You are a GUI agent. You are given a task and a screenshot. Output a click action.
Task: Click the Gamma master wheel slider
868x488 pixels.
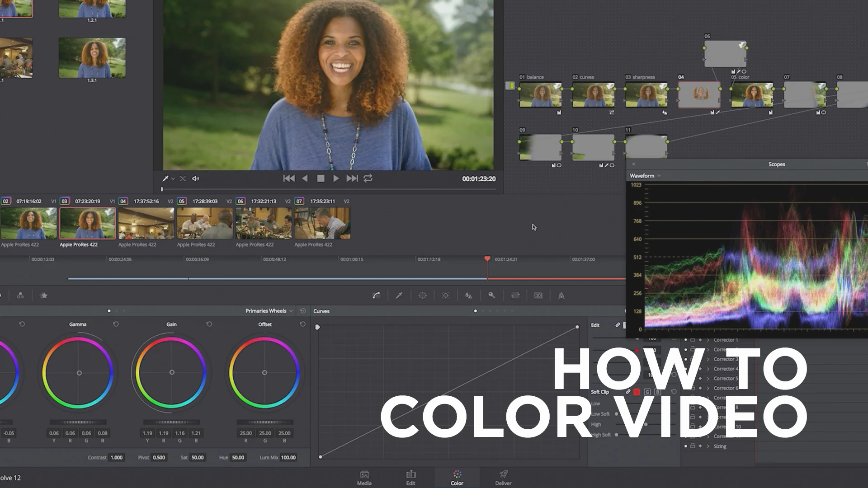78,422
